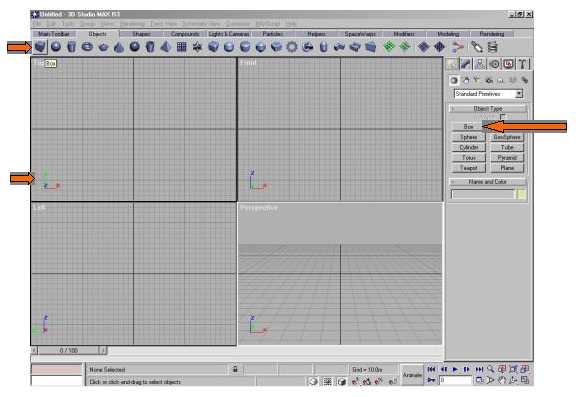
Task: Open the Modify command panel tab
Action: click(466, 64)
